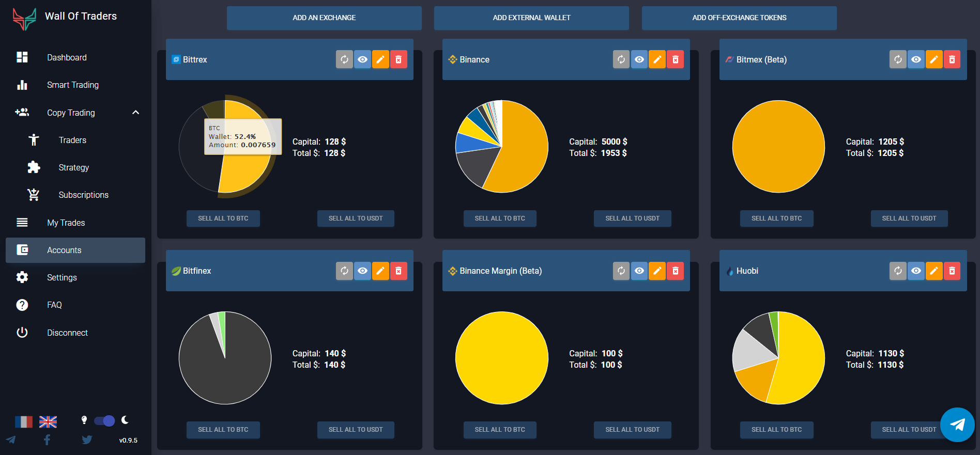Open the Telegram link in sidebar footer
The height and width of the screenshot is (455, 980).
pyautogui.click(x=11, y=440)
